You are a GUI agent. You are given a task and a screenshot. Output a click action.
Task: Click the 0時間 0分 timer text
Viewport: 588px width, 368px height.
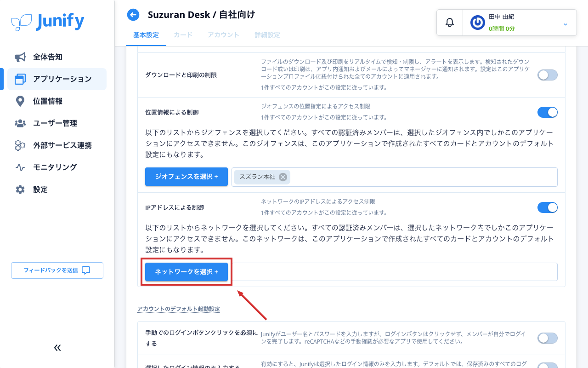point(502,29)
